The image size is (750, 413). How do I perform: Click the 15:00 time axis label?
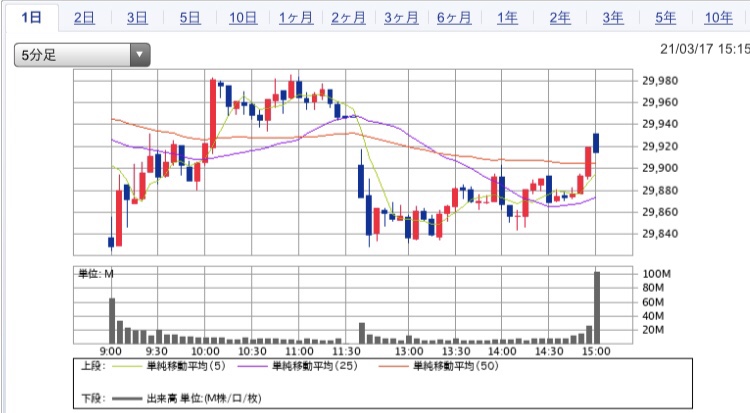pos(596,351)
